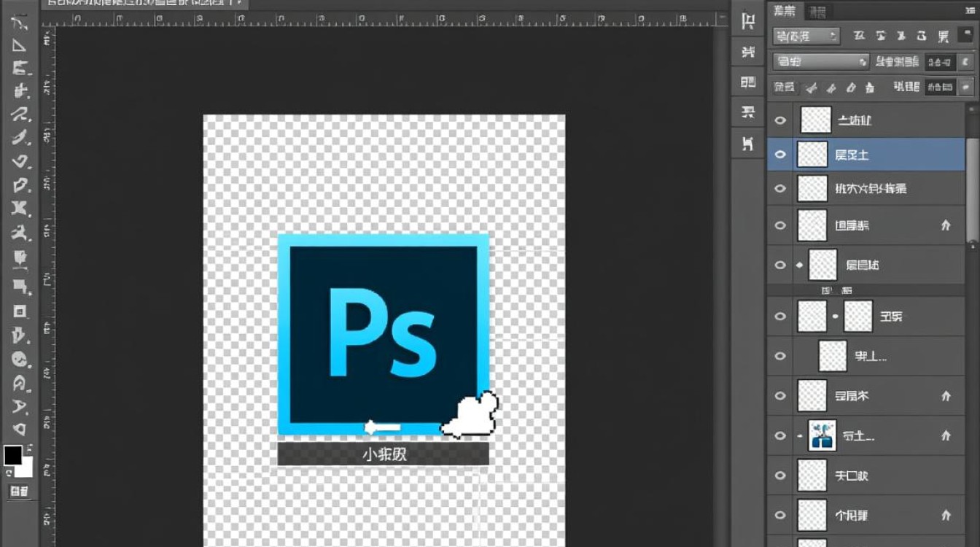Turn layer filtering on or off switch

(x=964, y=36)
